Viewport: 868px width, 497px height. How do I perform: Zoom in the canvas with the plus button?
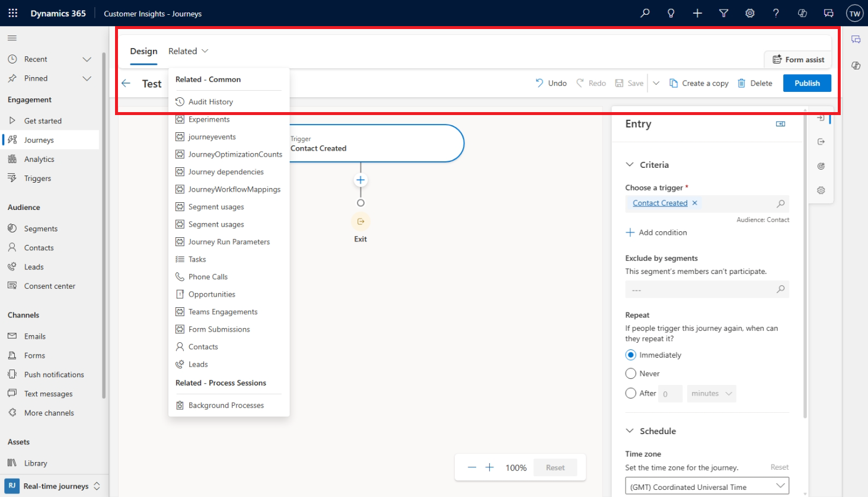[x=490, y=467]
